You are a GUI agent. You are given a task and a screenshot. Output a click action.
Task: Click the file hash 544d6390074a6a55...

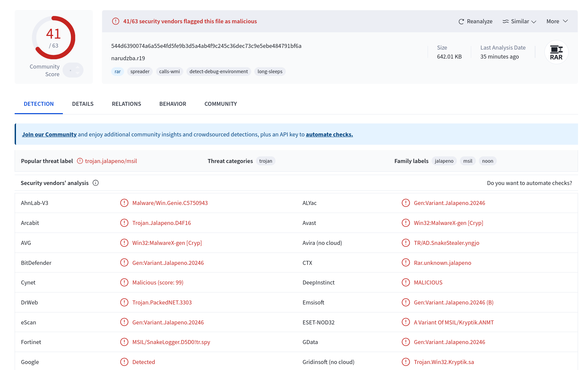[206, 46]
